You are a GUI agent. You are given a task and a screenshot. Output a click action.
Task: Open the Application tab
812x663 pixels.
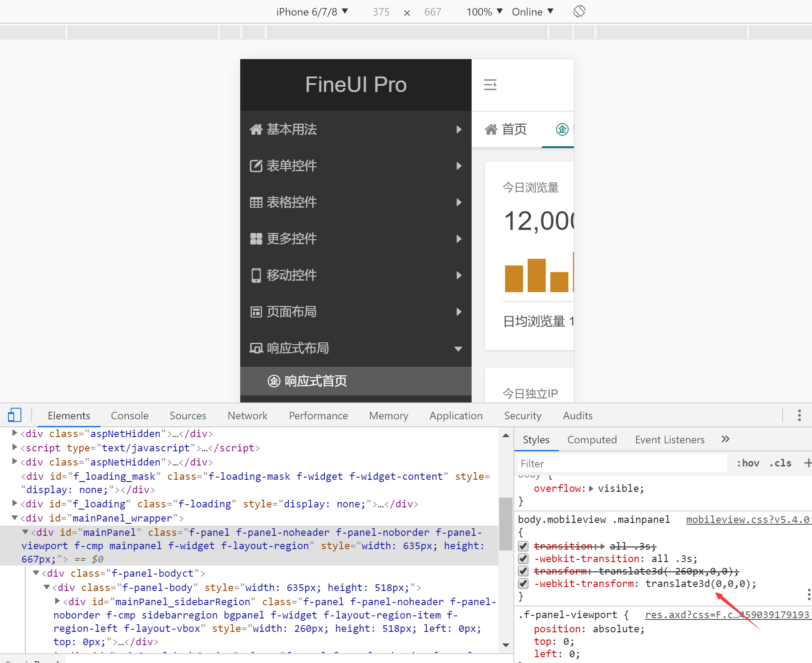tap(456, 415)
